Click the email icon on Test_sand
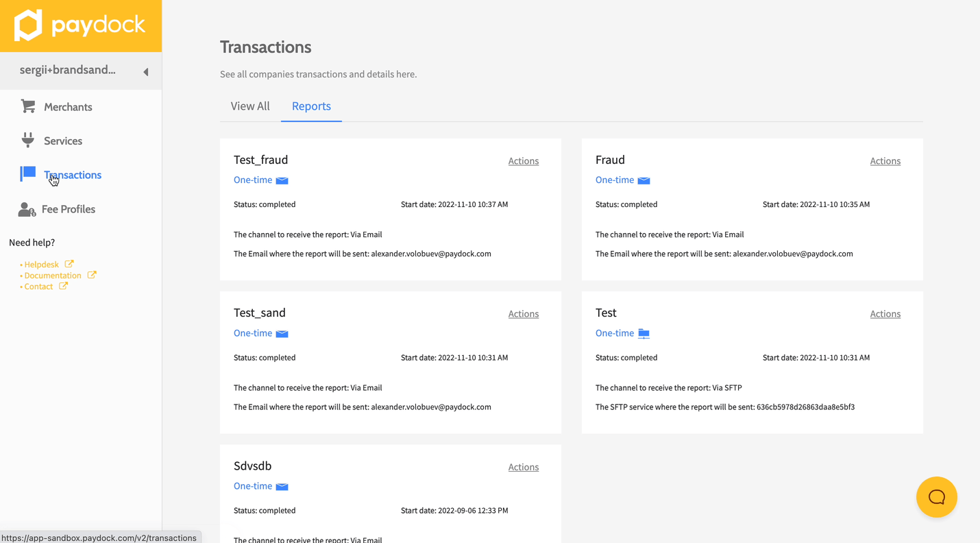This screenshot has height=543, width=980. (x=282, y=333)
